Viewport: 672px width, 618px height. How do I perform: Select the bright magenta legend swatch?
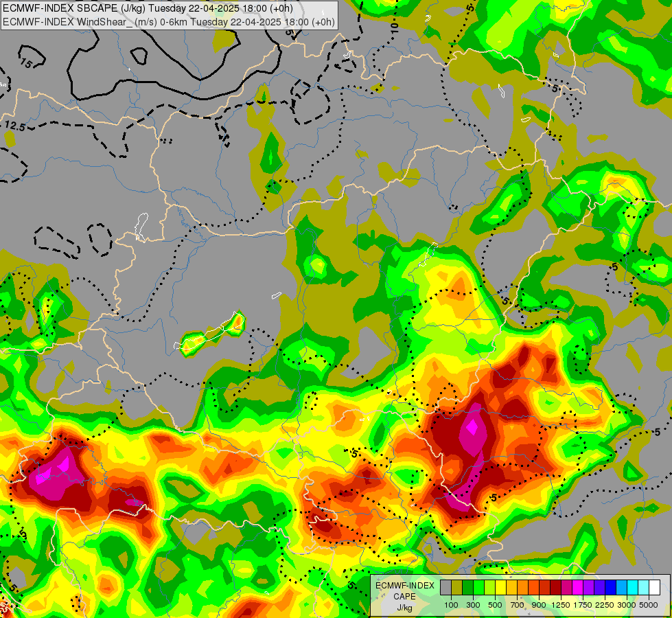pyautogui.click(x=578, y=587)
